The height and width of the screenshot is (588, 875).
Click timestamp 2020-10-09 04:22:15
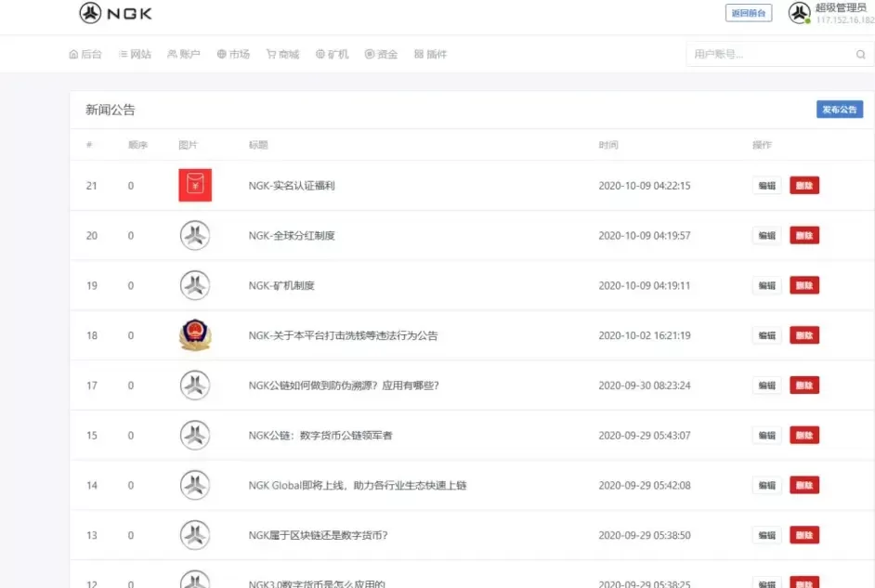645,186
